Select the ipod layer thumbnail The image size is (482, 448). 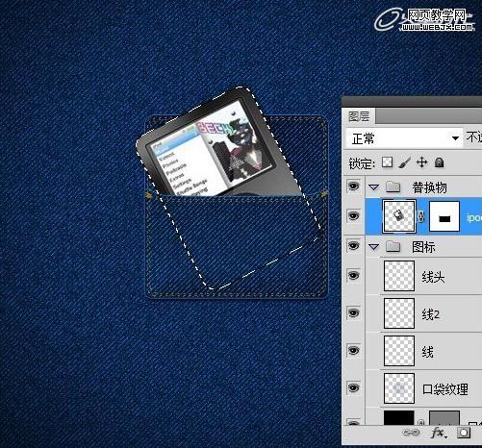coord(399,216)
